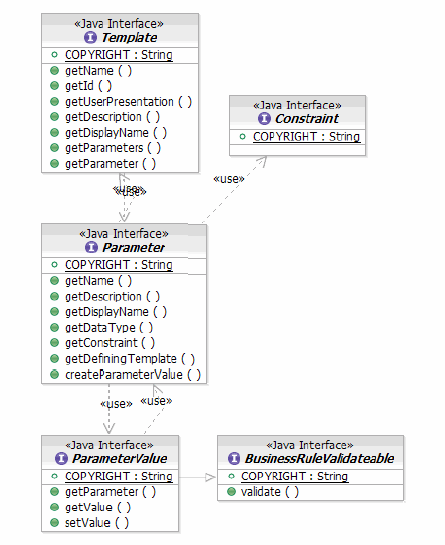Click green icon beside getDefiningTemplate
The height and width of the screenshot is (545, 445).
pyautogui.click(x=54, y=358)
